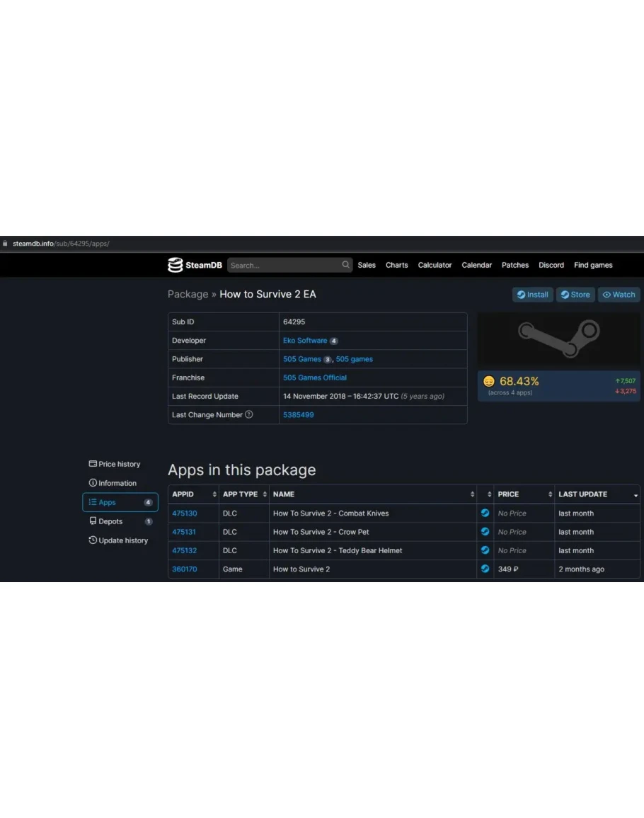Viewport: 644px width, 818px height.
Task: Sort table by APP TYPE column
Action: (243, 494)
